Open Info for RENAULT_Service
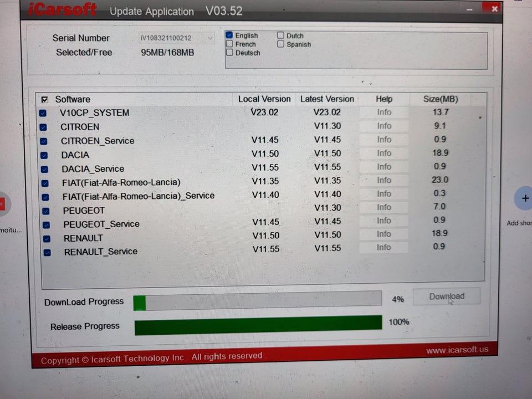Screen dimensions: 532x399 pyautogui.click(x=383, y=247)
